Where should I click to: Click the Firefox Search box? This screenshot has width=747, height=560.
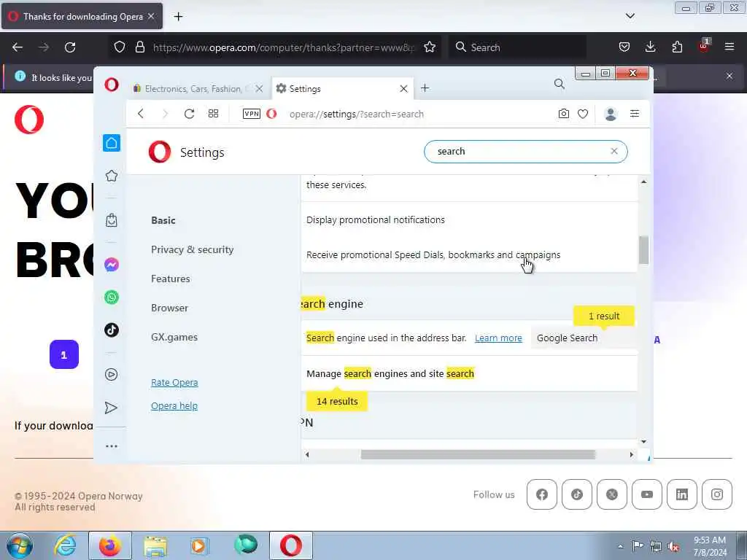(517, 47)
